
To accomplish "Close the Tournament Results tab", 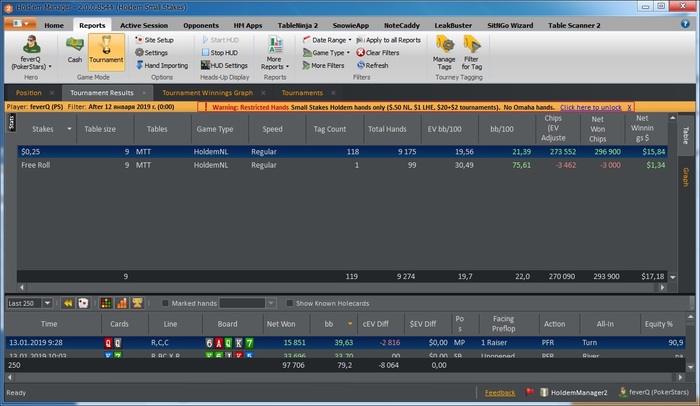I will [x=144, y=93].
